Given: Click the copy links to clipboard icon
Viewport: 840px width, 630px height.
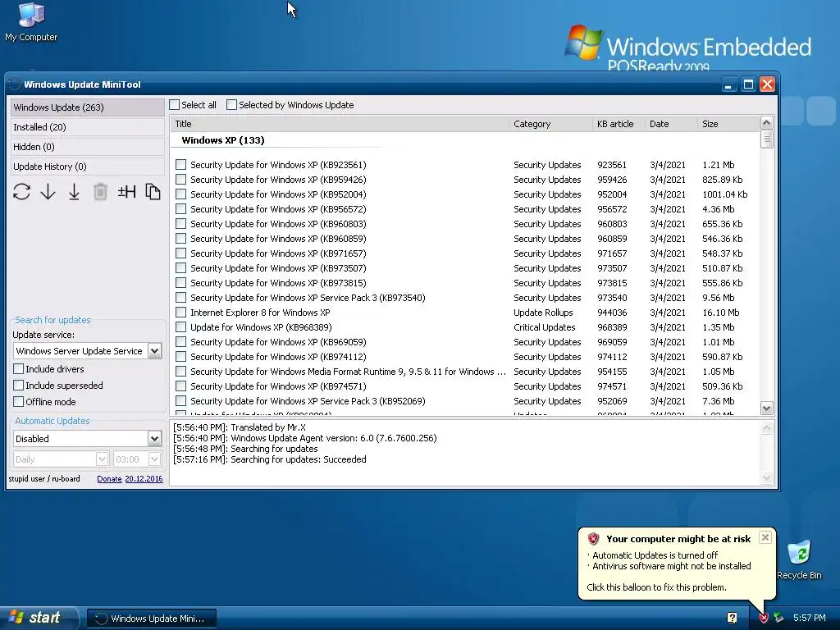Looking at the screenshot, I should coord(153,192).
